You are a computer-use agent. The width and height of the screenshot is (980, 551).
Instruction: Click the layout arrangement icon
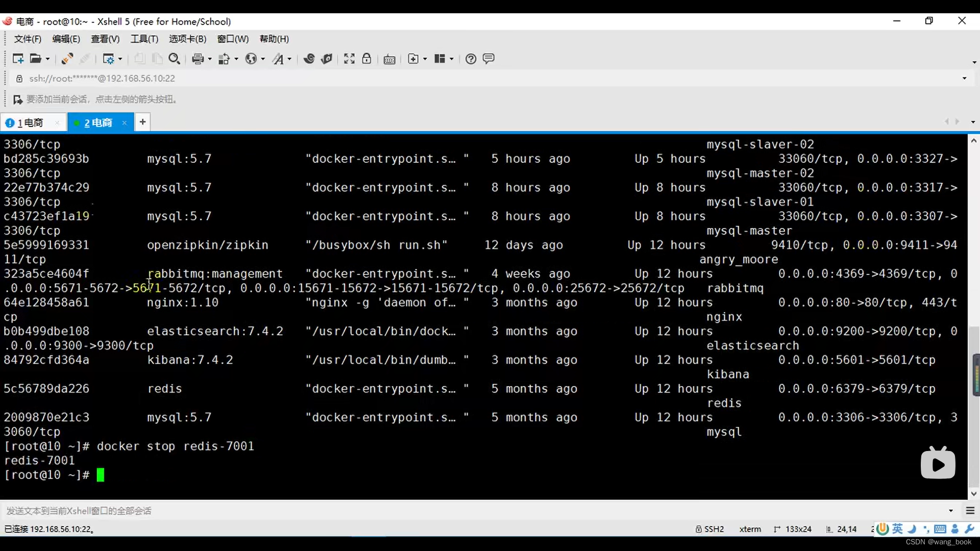(x=439, y=59)
